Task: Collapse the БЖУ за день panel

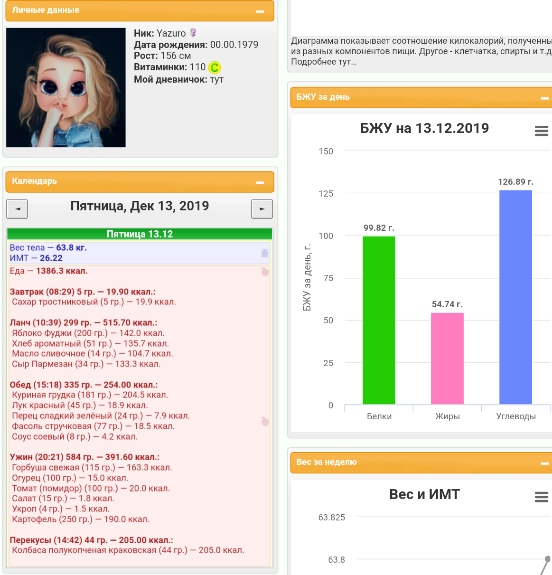Action: click(x=545, y=98)
